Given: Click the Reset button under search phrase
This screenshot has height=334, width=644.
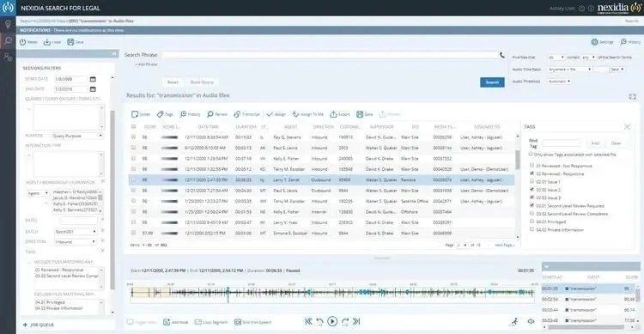Looking at the screenshot, I should pyautogui.click(x=173, y=82).
